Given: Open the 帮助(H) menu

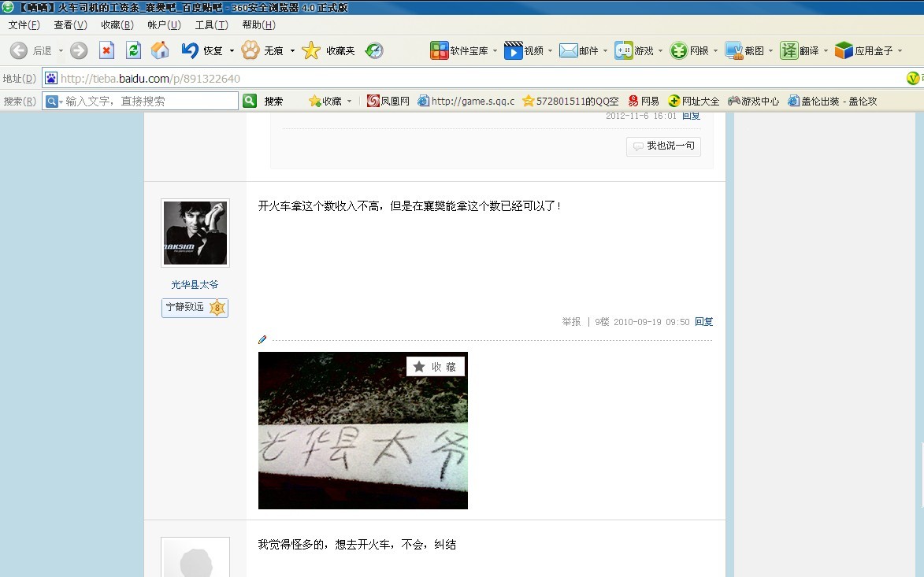Looking at the screenshot, I should click(x=258, y=24).
